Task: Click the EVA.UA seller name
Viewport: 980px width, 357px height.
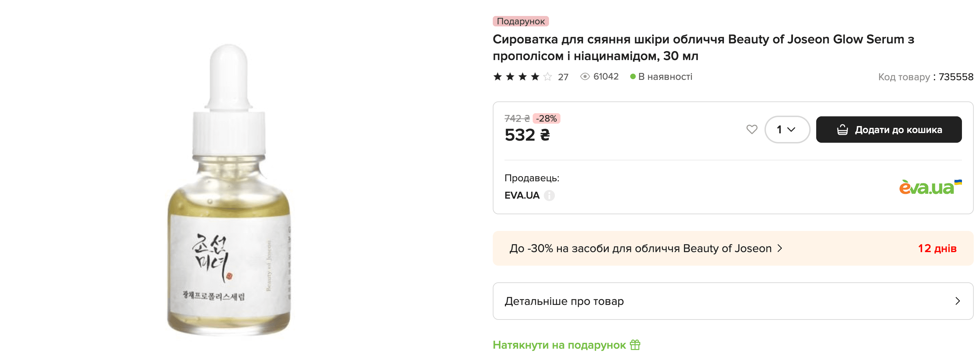Action: 522,195
